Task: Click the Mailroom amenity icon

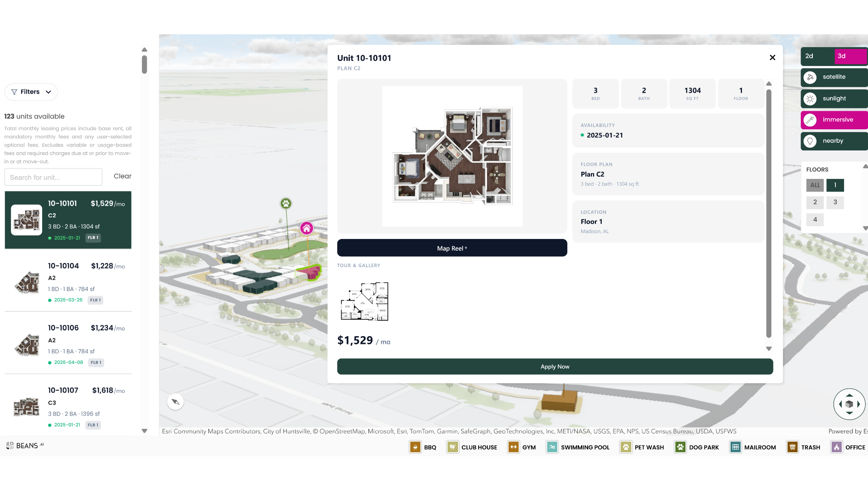Action: pos(736,447)
